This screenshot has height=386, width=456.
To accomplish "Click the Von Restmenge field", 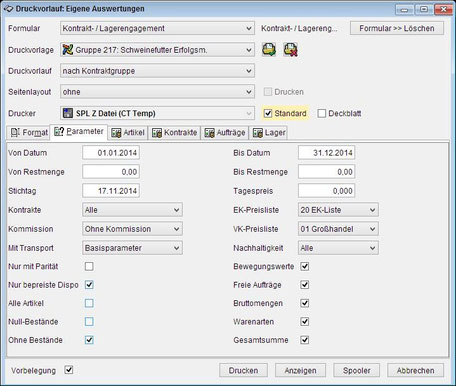I will pyautogui.click(x=111, y=172).
